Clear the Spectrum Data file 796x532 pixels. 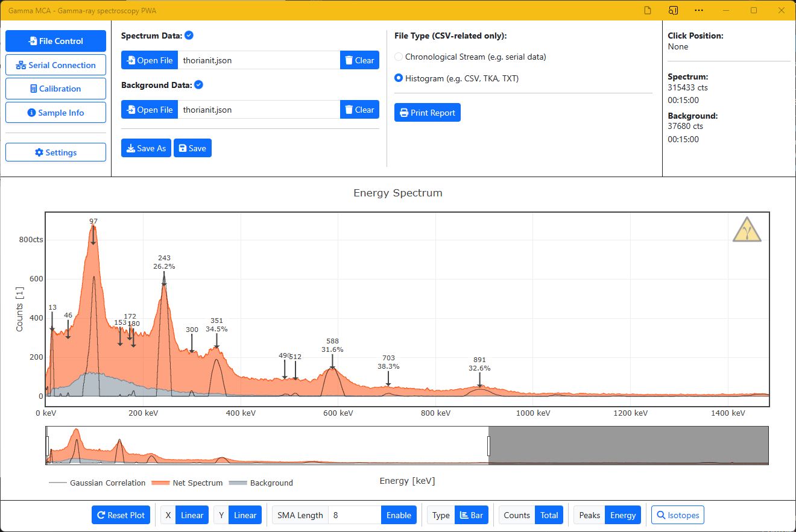click(x=359, y=60)
